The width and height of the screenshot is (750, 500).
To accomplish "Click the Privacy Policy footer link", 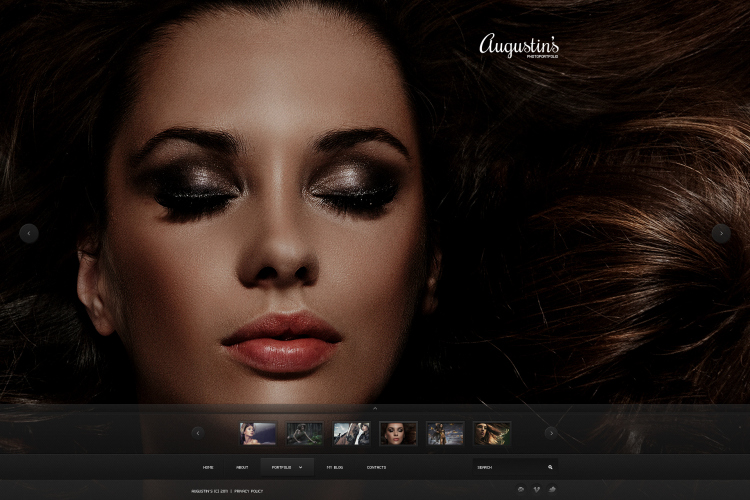I will click(248, 491).
